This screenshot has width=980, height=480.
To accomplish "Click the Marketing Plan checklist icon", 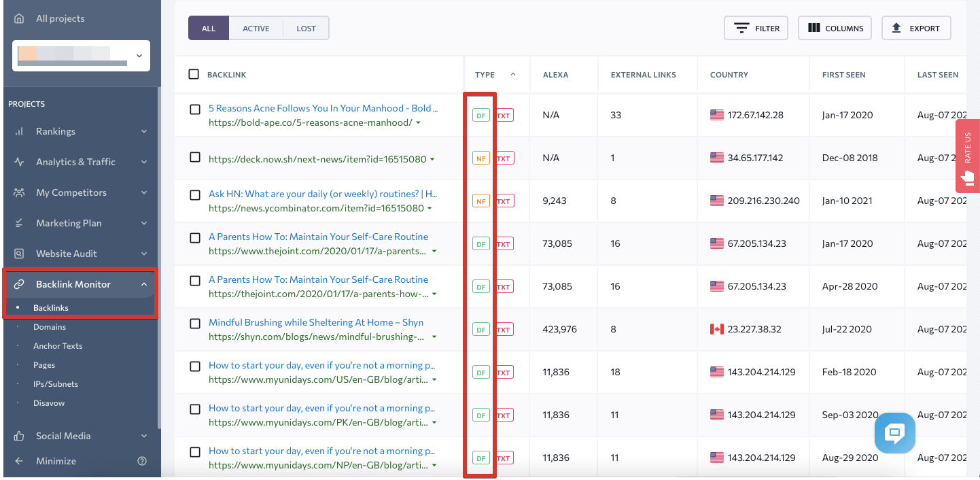I will point(20,223).
